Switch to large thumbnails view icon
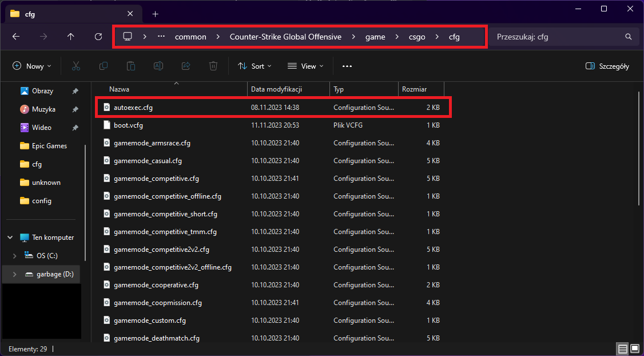Viewport: 644px width, 356px height. click(x=635, y=350)
